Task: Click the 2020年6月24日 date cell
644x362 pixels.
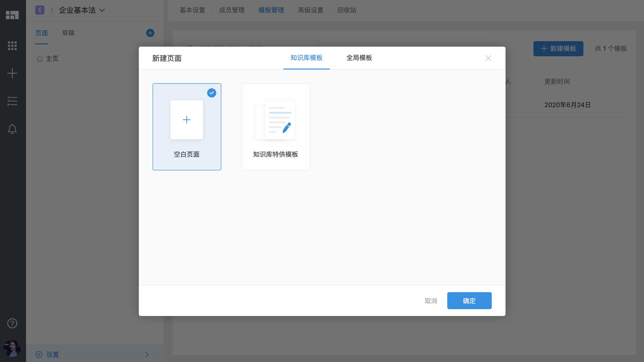Action: (x=567, y=105)
